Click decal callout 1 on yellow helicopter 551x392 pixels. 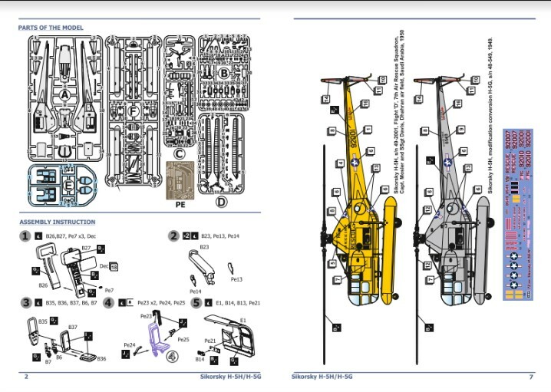pos(368,130)
